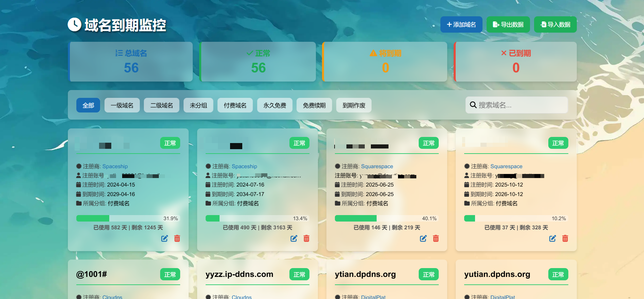Click the 40.1% usage progress bar
This screenshot has width=644, height=299.
(386, 218)
